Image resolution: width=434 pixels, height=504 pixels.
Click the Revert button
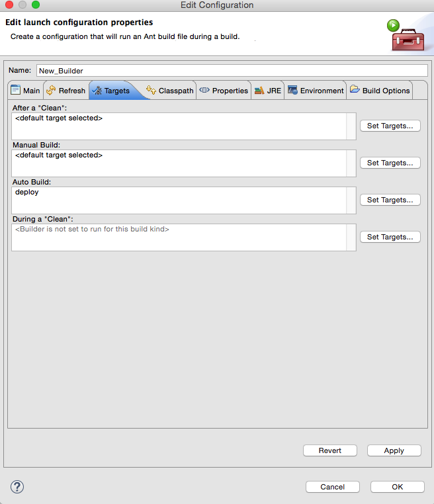coord(330,450)
